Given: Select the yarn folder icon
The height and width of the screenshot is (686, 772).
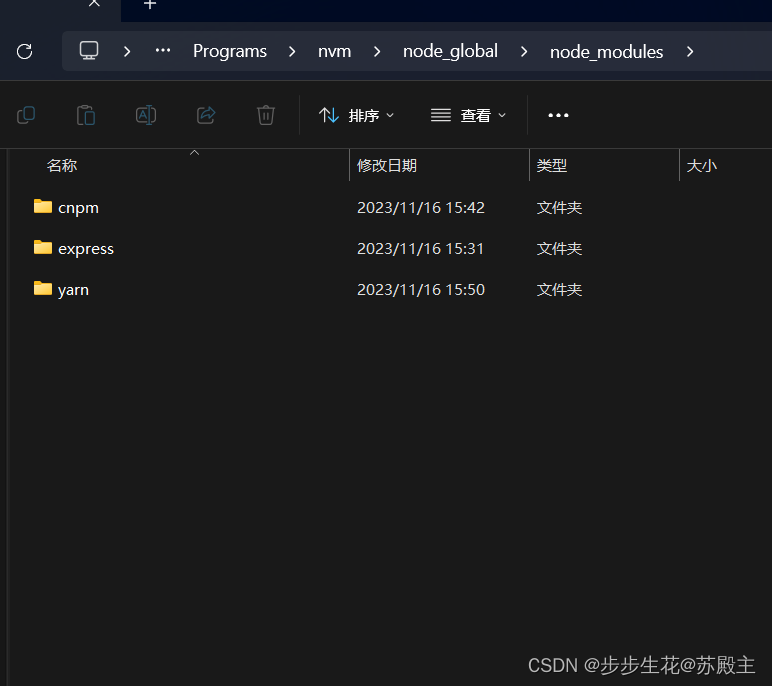Looking at the screenshot, I should (43, 288).
